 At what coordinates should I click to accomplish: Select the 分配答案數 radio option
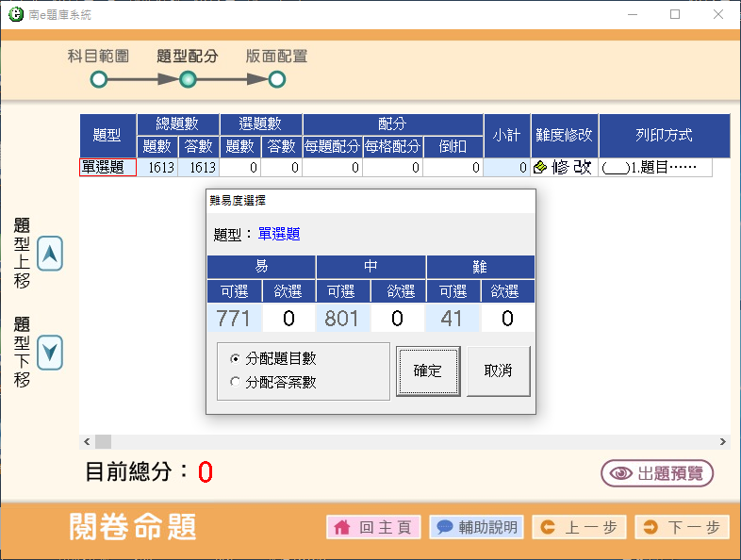pos(235,382)
